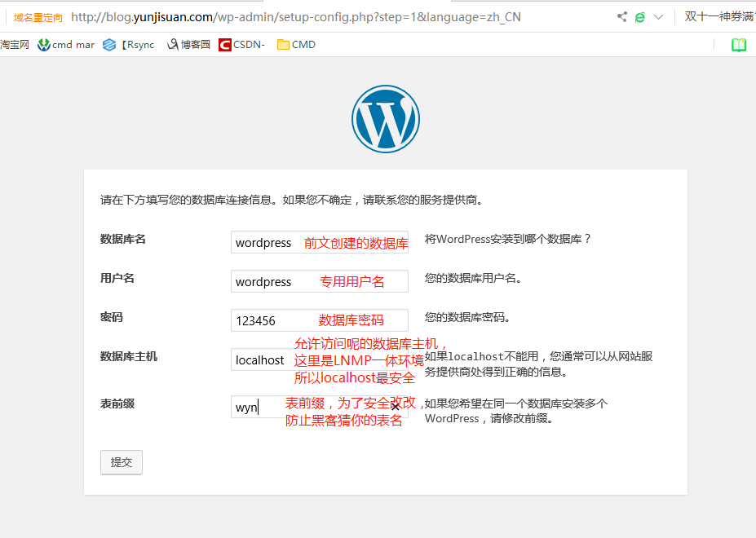Expand the browser mode dropdown arrow
The height and width of the screenshot is (538, 756).
658,17
